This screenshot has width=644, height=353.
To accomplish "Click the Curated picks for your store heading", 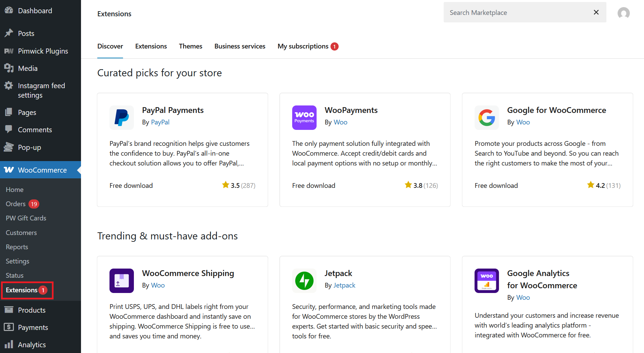I will pyautogui.click(x=159, y=73).
